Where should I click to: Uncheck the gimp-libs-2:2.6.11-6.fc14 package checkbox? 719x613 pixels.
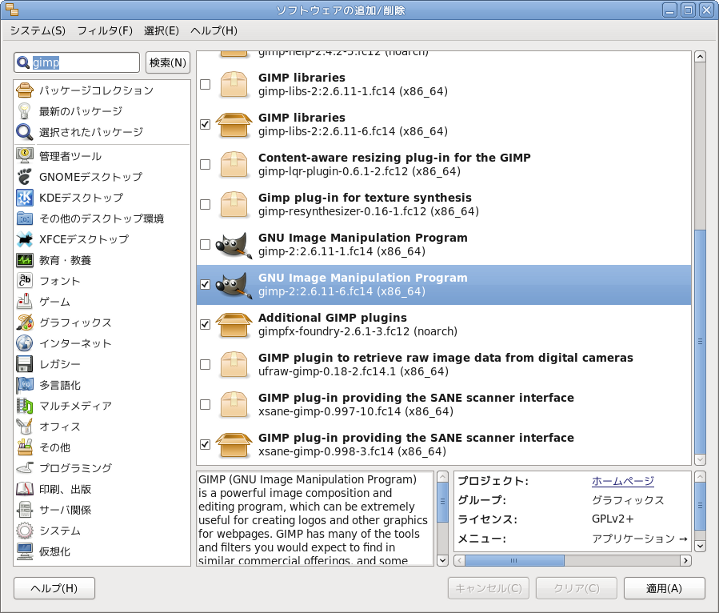pos(205,124)
